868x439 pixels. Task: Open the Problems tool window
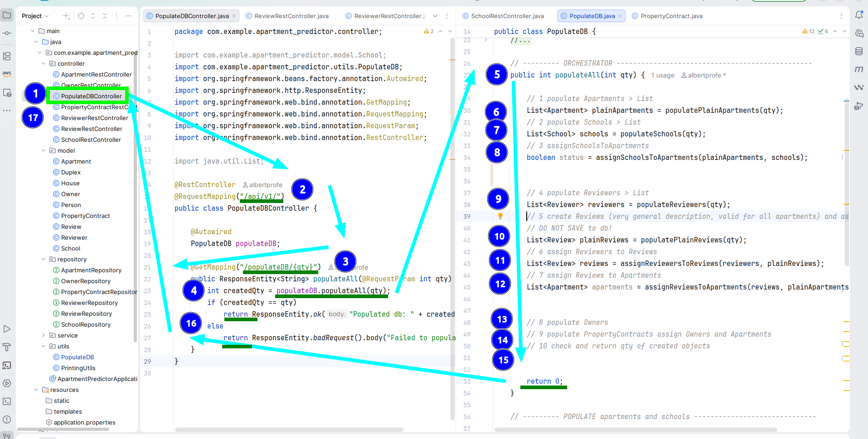7,420
